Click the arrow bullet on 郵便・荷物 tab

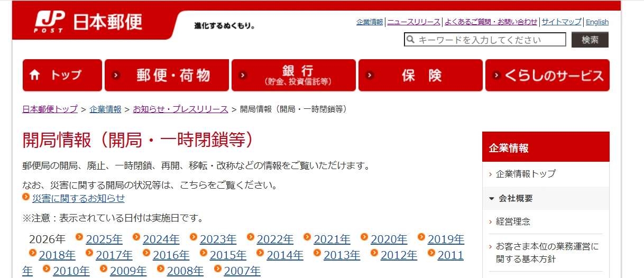click(116, 75)
